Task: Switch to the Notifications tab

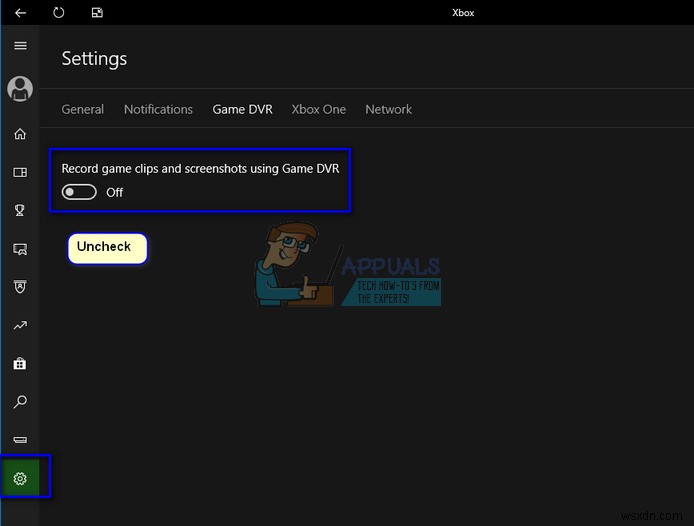Action: coord(158,109)
